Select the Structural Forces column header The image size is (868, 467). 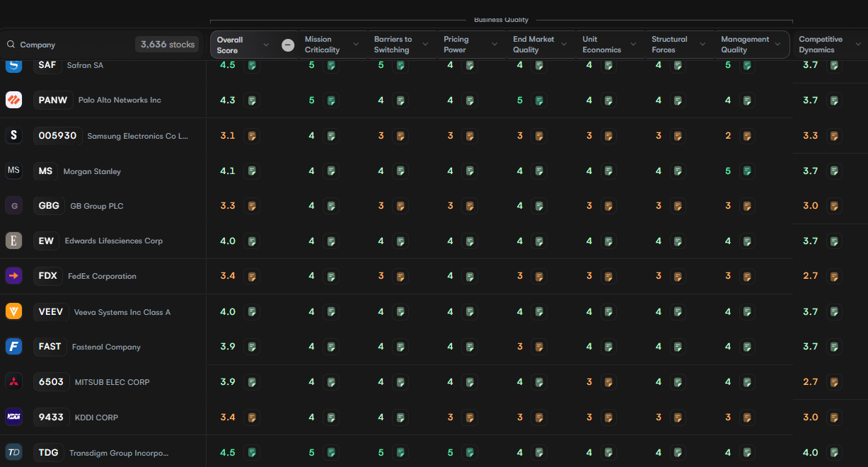coord(669,45)
